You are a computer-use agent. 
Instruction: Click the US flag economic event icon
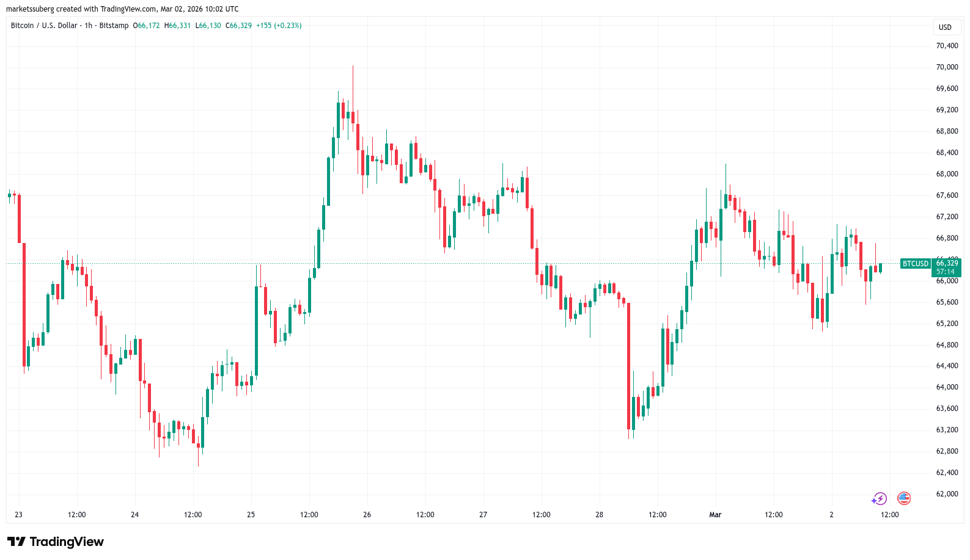tap(903, 498)
